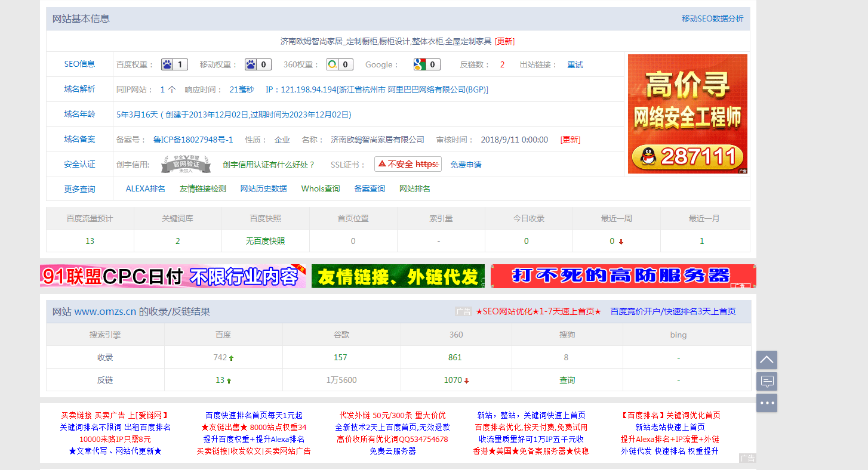The image size is (868, 470).
Task: Click the 安全认证 row label
Action: click(79, 164)
